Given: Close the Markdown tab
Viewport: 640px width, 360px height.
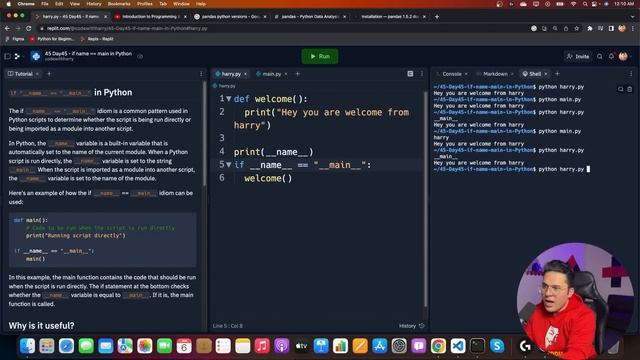Looking at the screenshot, I should pyautogui.click(x=512, y=74).
